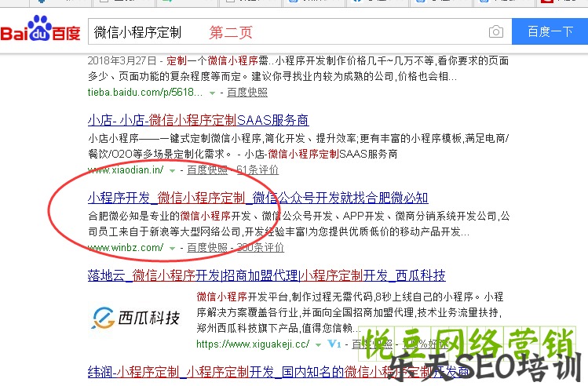The width and height of the screenshot is (588, 386).
Task: Expand dropdown arrow beside tieba.baidu.com URL
Action: (212, 93)
